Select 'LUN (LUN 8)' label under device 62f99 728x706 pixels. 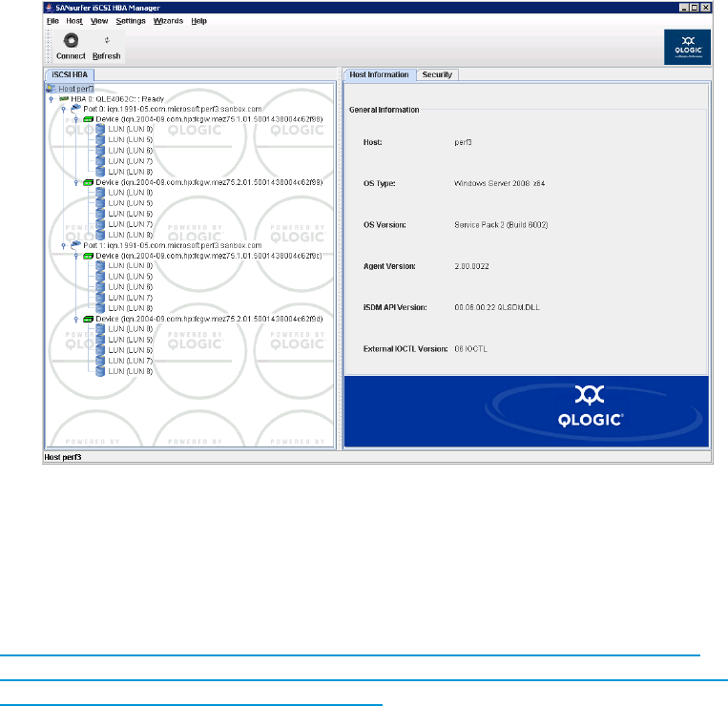pyautogui.click(x=131, y=235)
